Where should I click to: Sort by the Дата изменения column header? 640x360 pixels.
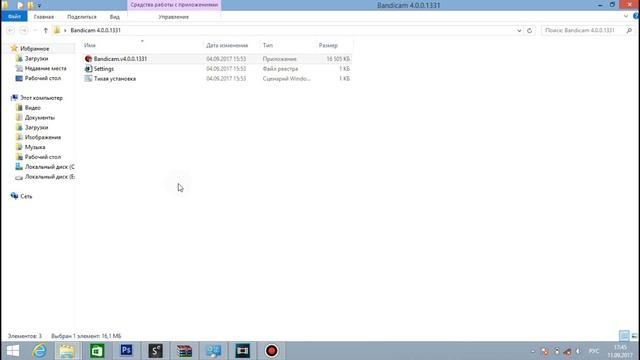coord(227,45)
